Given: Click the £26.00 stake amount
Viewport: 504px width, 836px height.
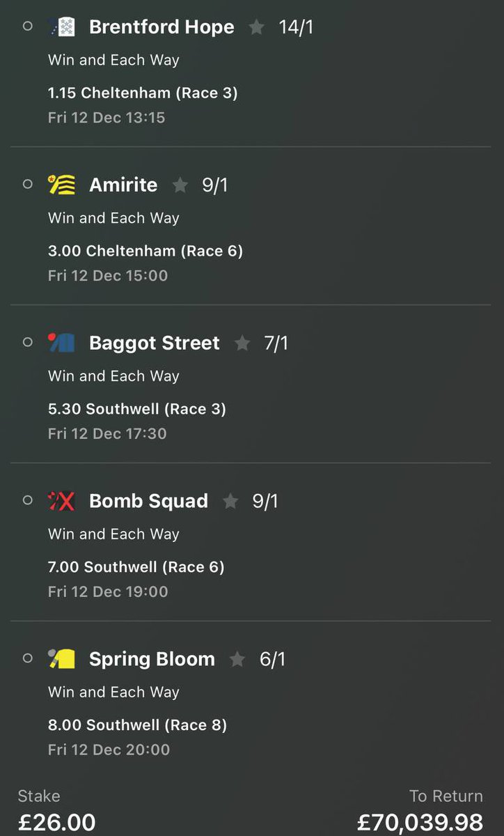Looking at the screenshot, I should 56,822.
